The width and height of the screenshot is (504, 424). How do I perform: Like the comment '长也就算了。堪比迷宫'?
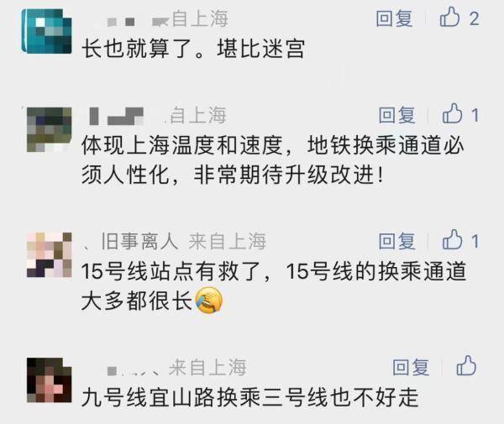click(x=449, y=18)
